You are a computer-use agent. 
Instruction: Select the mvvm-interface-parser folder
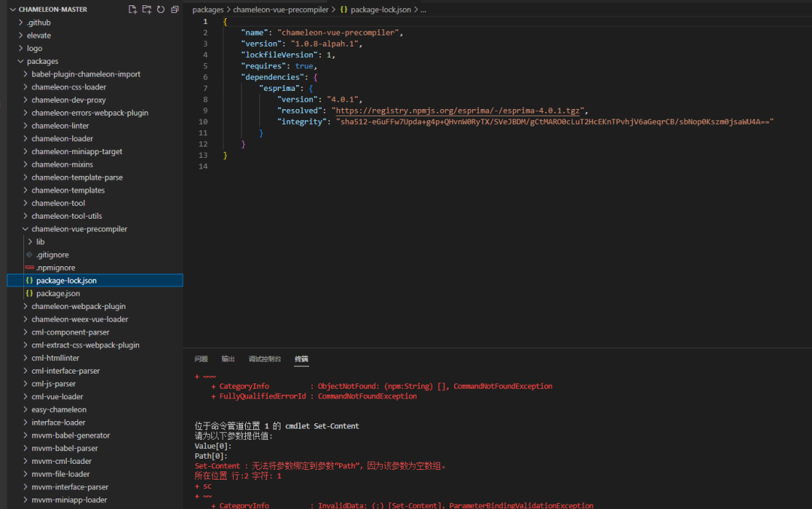(x=70, y=487)
